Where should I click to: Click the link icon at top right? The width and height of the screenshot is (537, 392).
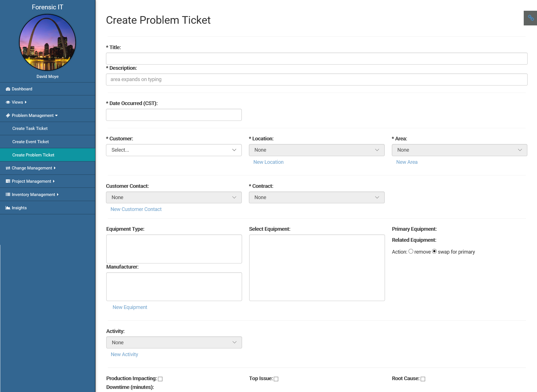pos(531,18)
